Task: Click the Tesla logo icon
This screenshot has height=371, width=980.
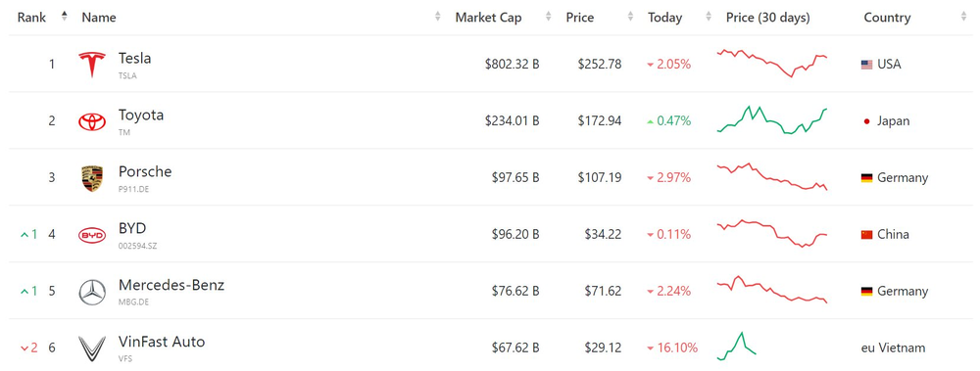Action: pos(92,65)
